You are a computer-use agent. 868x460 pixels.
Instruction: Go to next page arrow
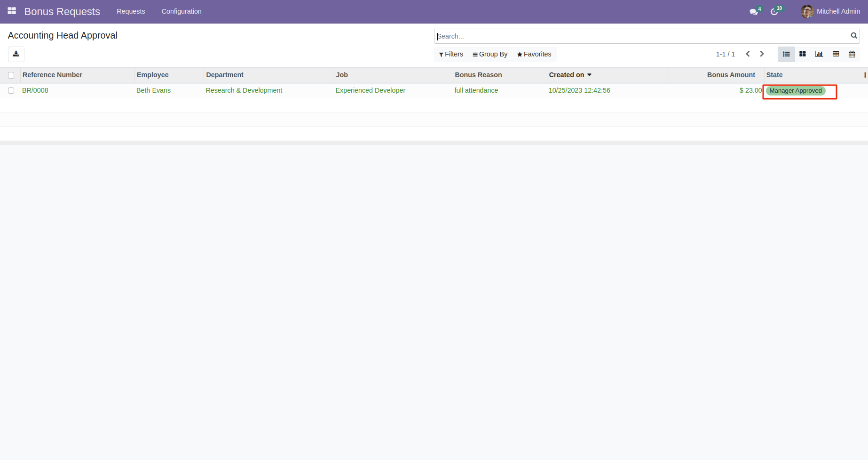[x=762, y=54]
